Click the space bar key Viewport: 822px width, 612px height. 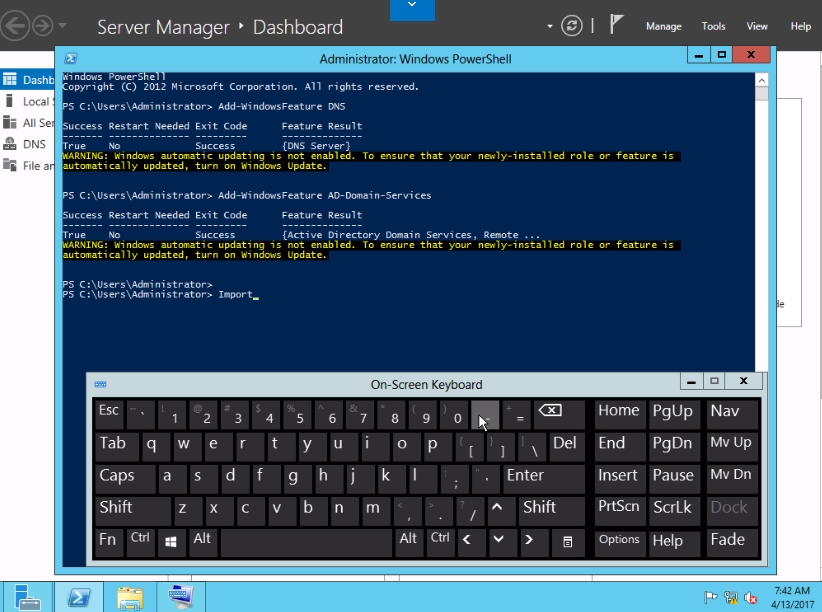click(x=306, y=542)
